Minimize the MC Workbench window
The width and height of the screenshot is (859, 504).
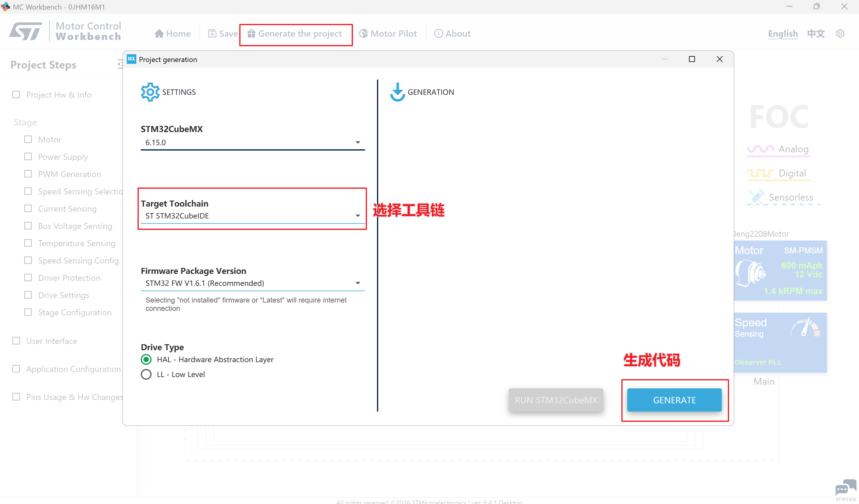(x=790, y=7)
